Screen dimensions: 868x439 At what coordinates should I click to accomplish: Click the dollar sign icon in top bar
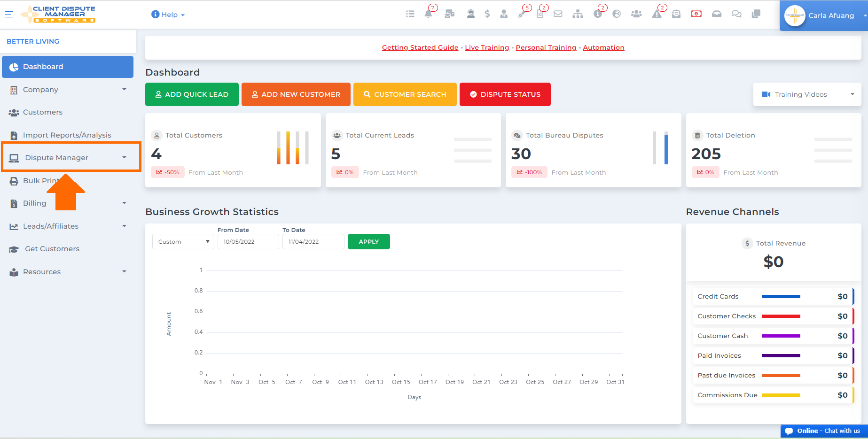487,14
